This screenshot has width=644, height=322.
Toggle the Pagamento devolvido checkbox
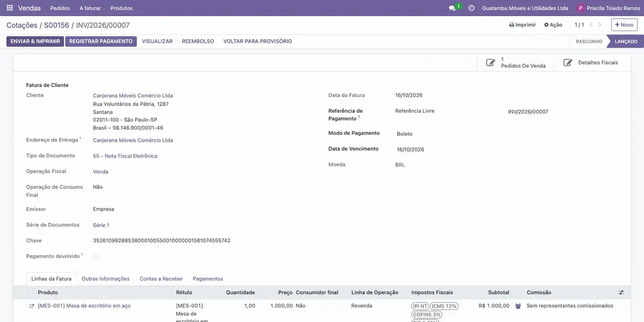tap(96, 257)
